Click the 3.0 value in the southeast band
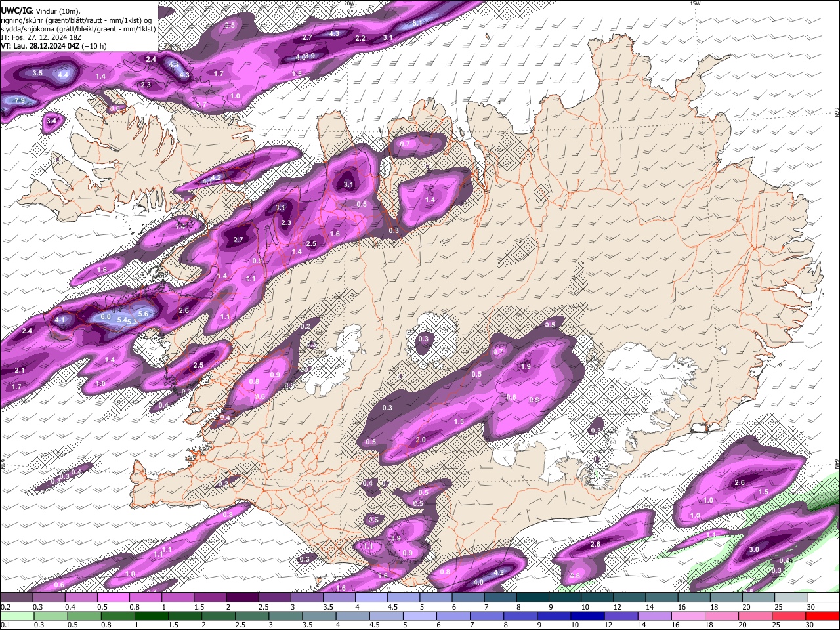This screenshot has height=630, width=840. click(x=754, y=549)
